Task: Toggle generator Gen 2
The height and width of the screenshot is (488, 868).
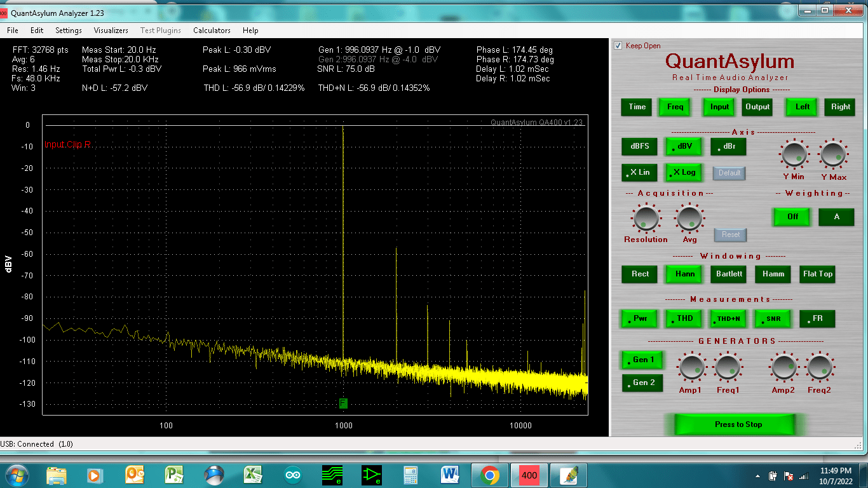Action: (642, 383)
